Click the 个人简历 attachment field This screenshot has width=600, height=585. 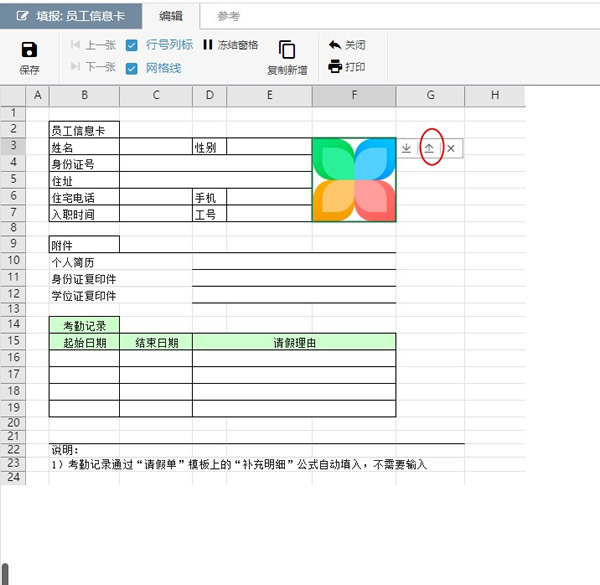[294, 261]
